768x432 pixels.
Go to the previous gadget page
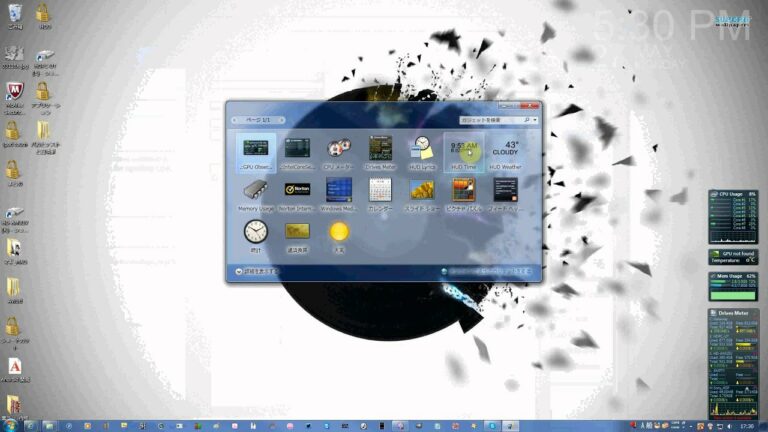coord(236,120)
